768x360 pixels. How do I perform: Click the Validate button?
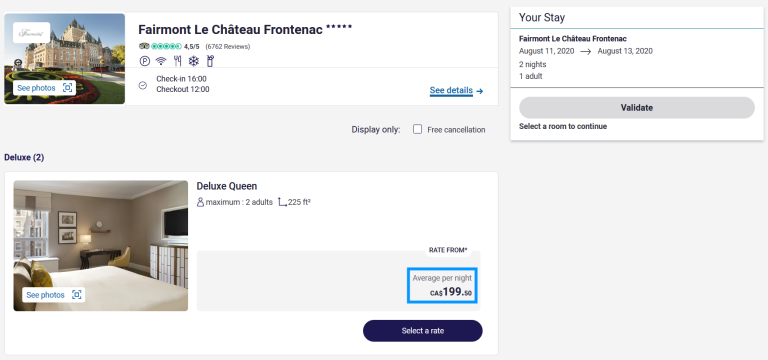637,108
